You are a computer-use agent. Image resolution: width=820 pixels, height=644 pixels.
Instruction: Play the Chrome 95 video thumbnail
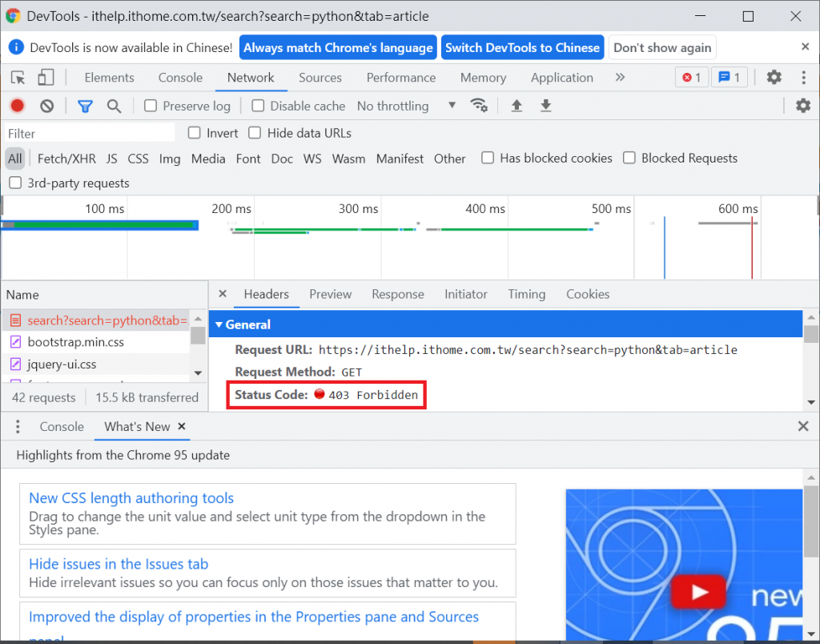click(x=698, y=592)
